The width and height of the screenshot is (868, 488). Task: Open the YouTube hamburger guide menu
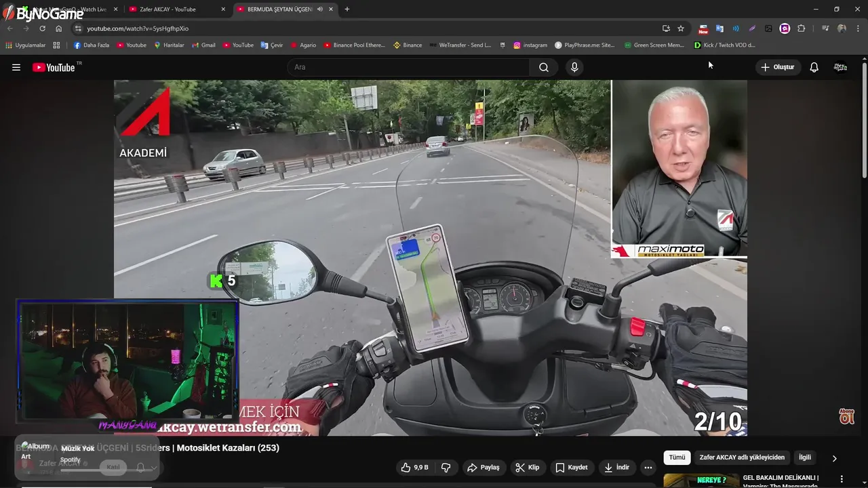[x=16, y=67]
